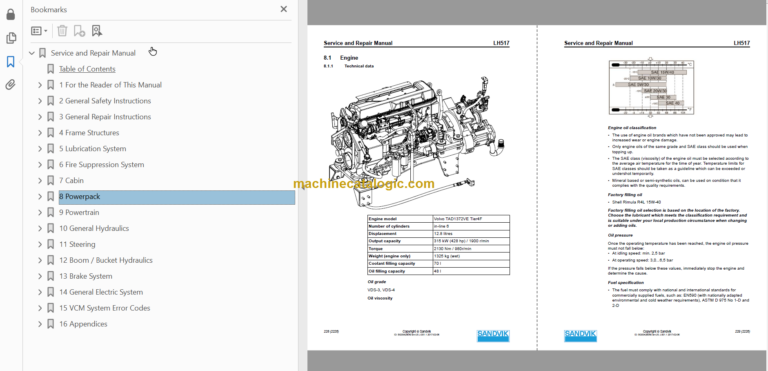Open the security lock panel icon
The width and height of the screenshot is (768, 371).
(11, 15)
